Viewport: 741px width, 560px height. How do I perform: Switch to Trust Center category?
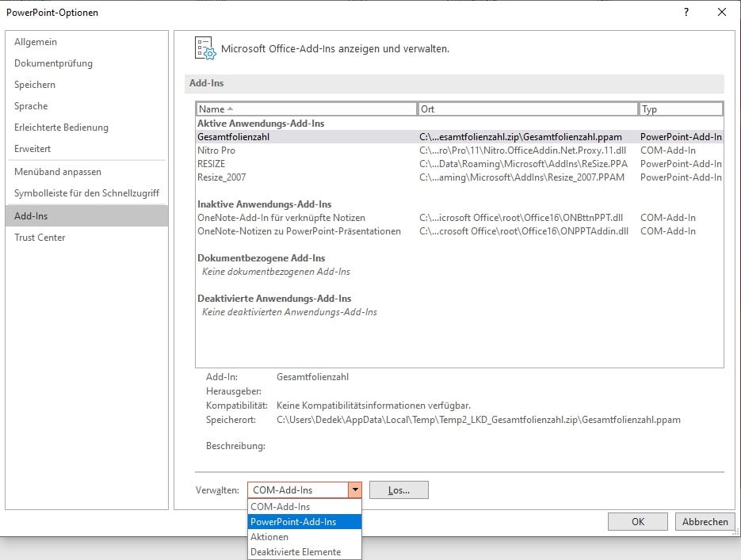(x=40, y=238)
